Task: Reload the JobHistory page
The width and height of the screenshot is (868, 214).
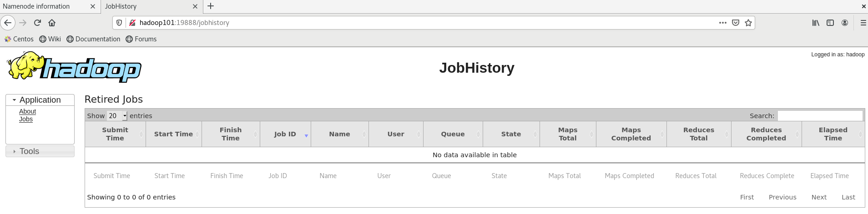Action: tap(37, 23)
